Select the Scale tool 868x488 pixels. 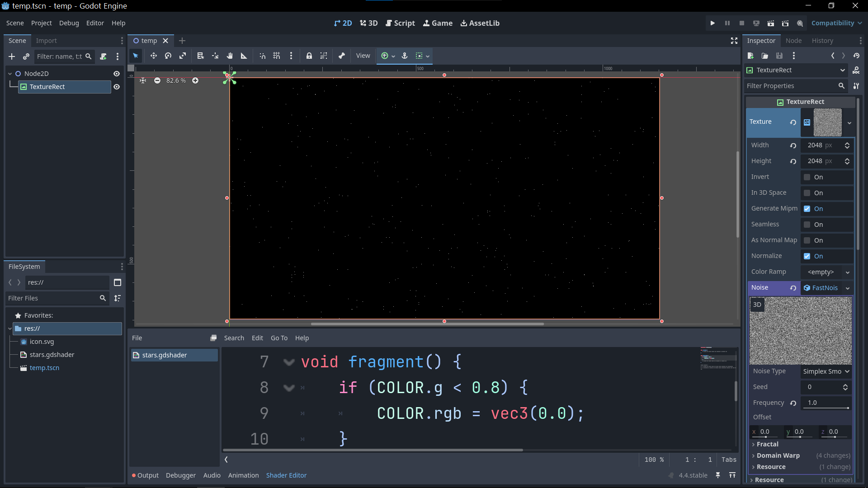pos(183,56)
